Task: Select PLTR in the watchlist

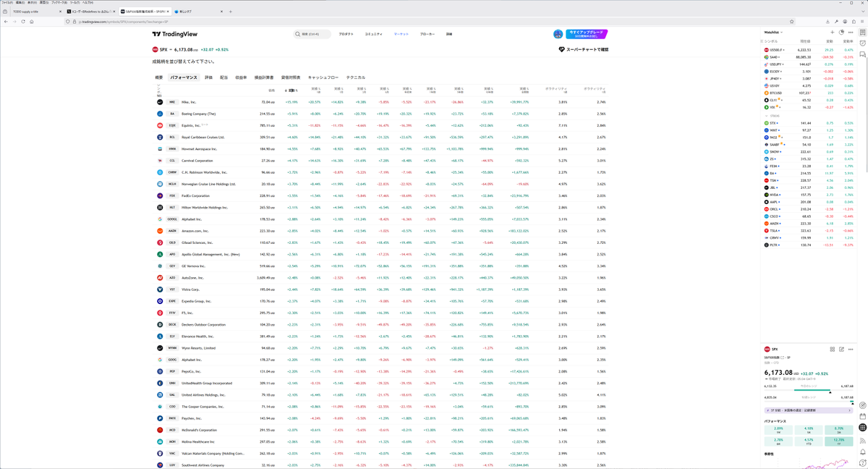Action: (x=809, y=245)
